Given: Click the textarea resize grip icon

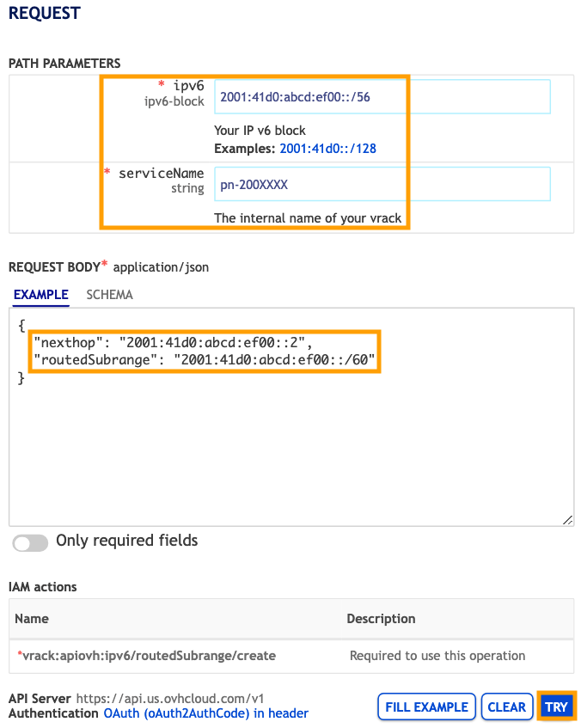Looking at the screenshot, I should pos(567,519).
